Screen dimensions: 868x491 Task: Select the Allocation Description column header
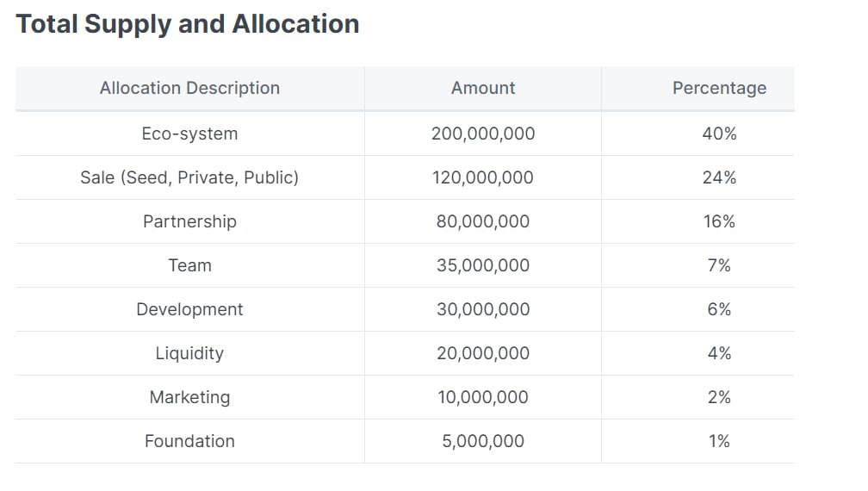[189, 88]
